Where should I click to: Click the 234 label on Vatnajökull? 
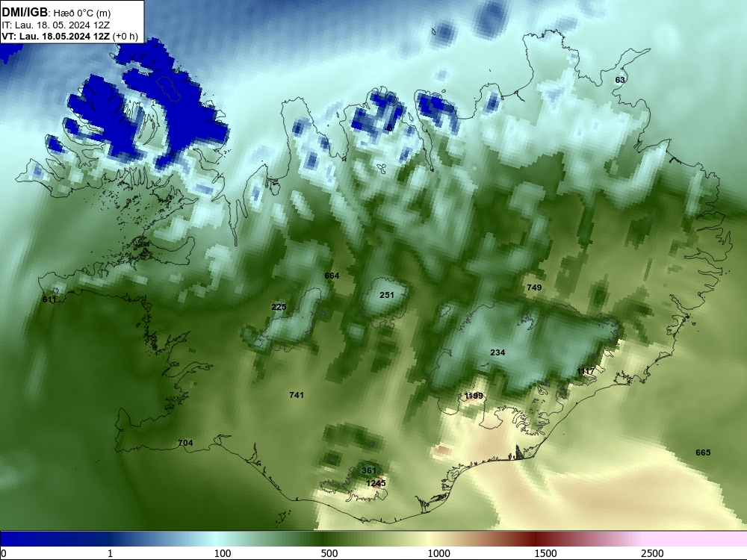click(x=498, y=352)
